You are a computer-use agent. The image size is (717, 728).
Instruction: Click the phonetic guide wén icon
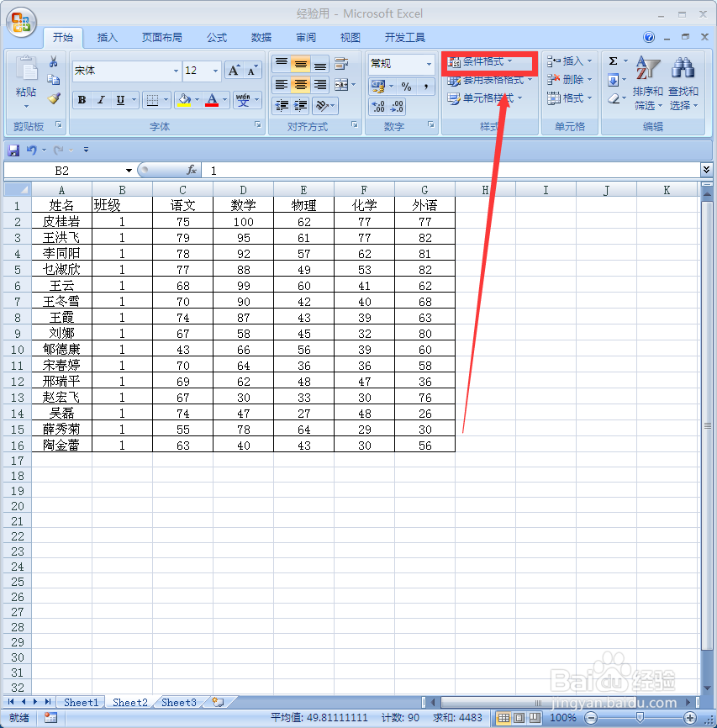click(243, 100)
